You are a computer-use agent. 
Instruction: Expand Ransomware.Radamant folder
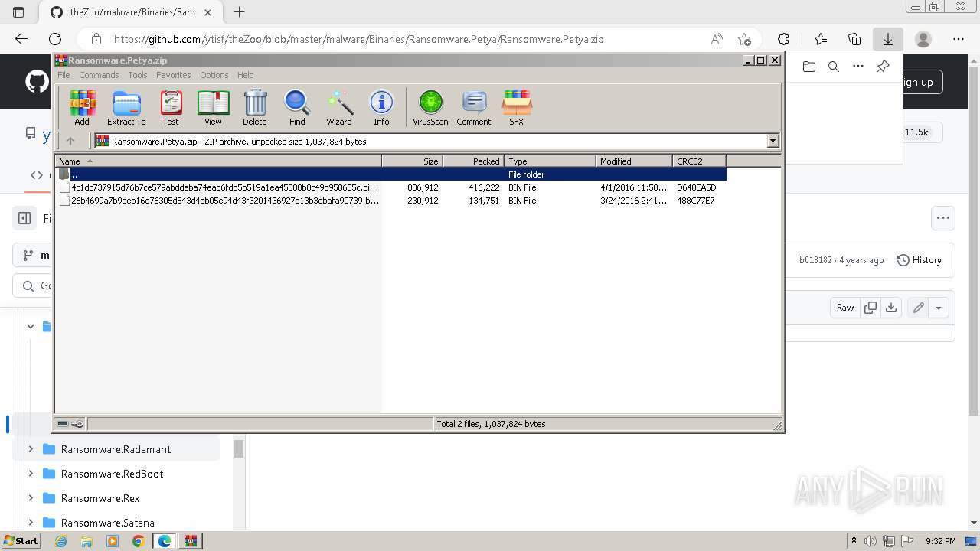[31, 449]
